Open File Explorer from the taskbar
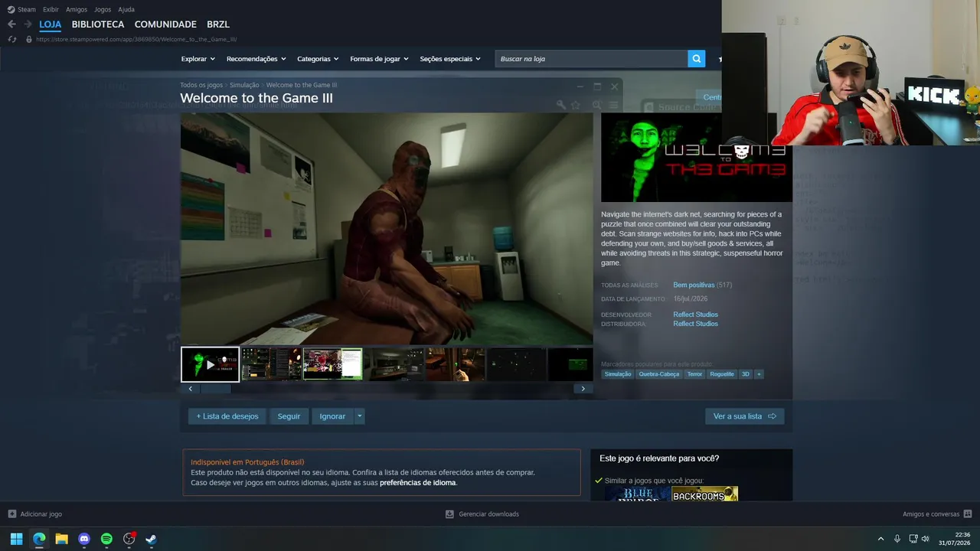 [x=61, y=539]
